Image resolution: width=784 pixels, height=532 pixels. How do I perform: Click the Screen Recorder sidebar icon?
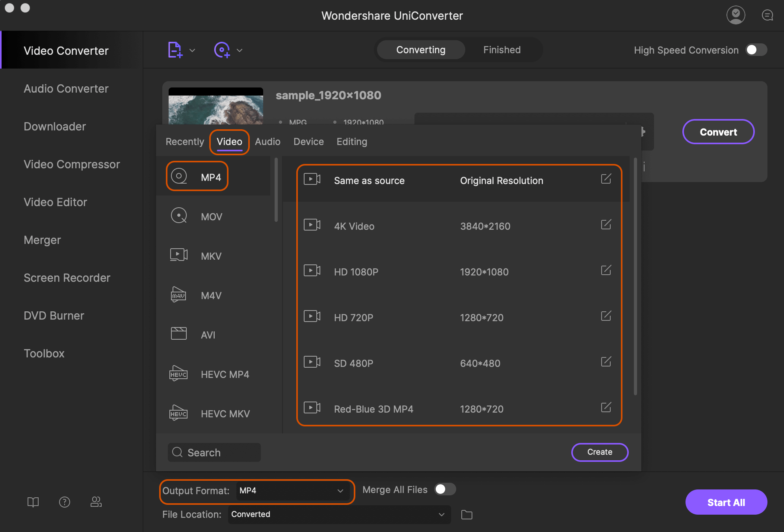click(67, 277)
